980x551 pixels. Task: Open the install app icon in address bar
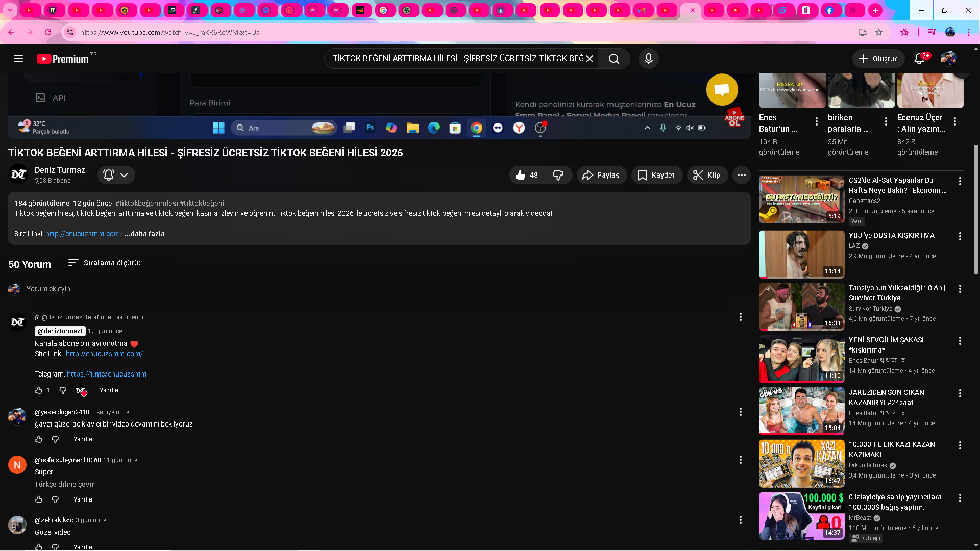[863, 32]
